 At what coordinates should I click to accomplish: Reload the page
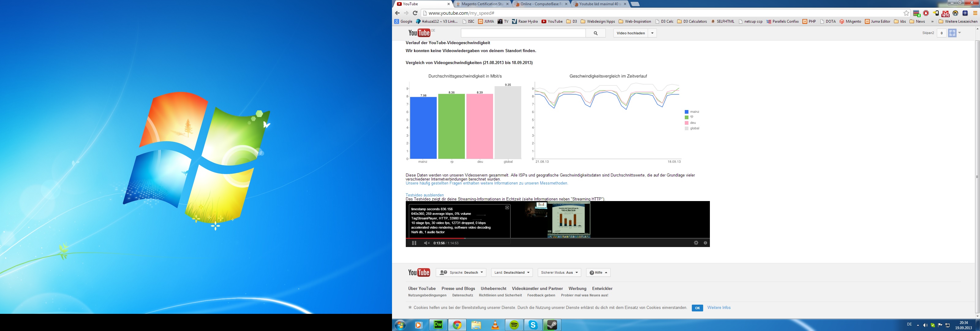click(x=415, y=13)
